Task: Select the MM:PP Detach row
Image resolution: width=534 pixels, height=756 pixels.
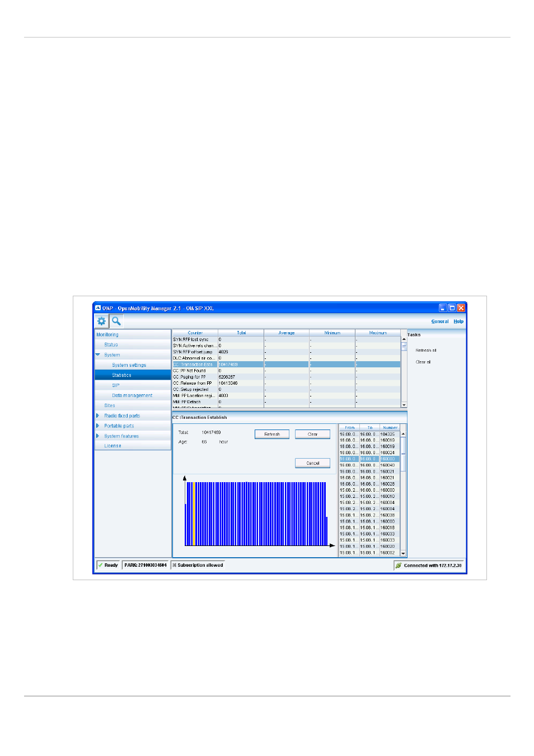Action: (286, 402)
